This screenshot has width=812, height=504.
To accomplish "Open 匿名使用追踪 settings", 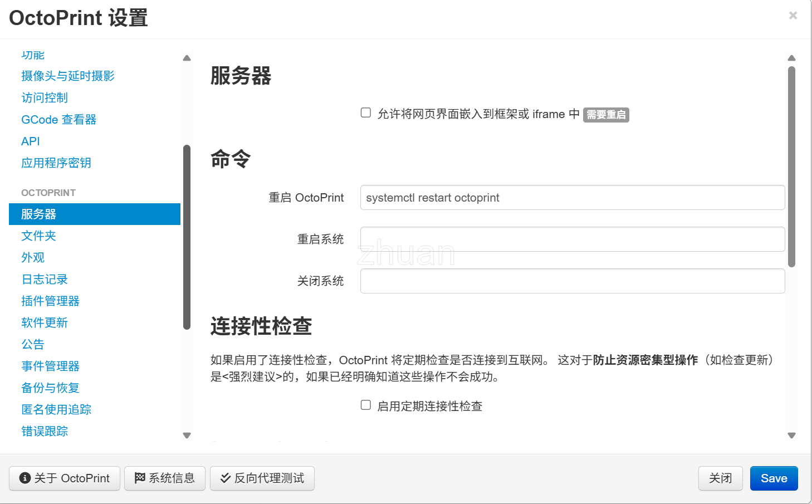I will tap(56, 409).
